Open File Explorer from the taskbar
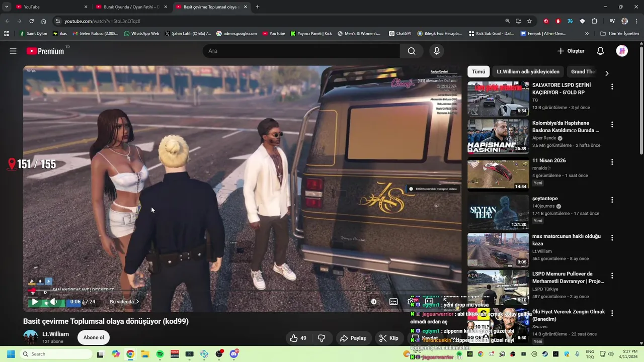Image resolution: width=644 pixels, height=362 pixels. point(145,354)
